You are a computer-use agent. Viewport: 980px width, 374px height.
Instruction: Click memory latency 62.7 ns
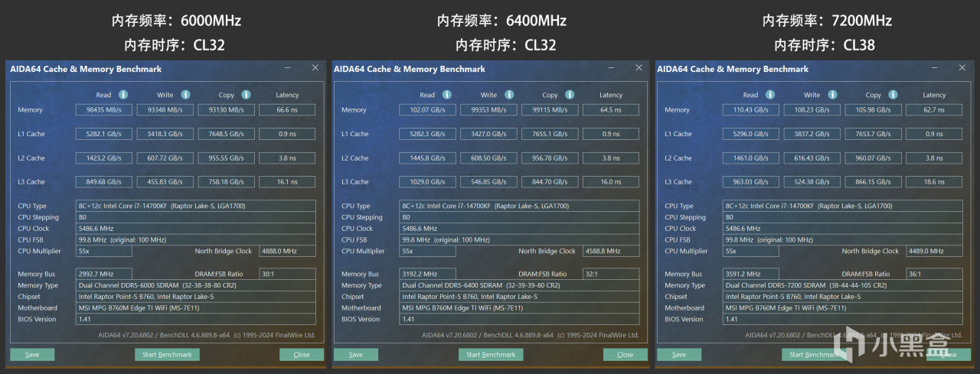click(934, 109)
